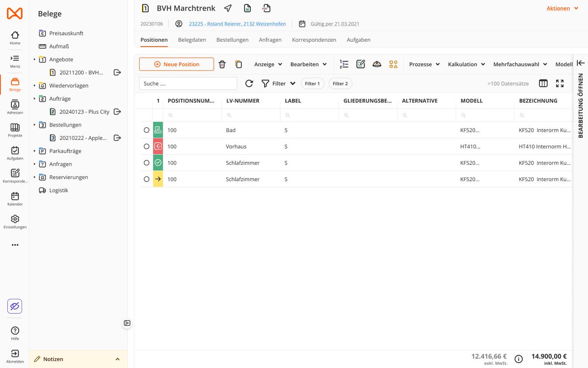The height and width of the screenshot is (368, 588).
Task: Click the info icon near totals
Action: [x=518, y=359]
